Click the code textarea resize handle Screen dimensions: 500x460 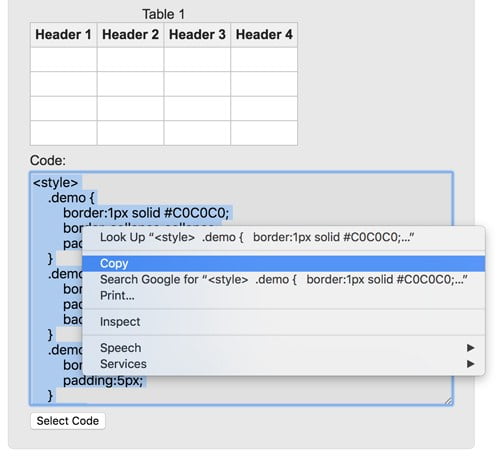coord(448,401)
